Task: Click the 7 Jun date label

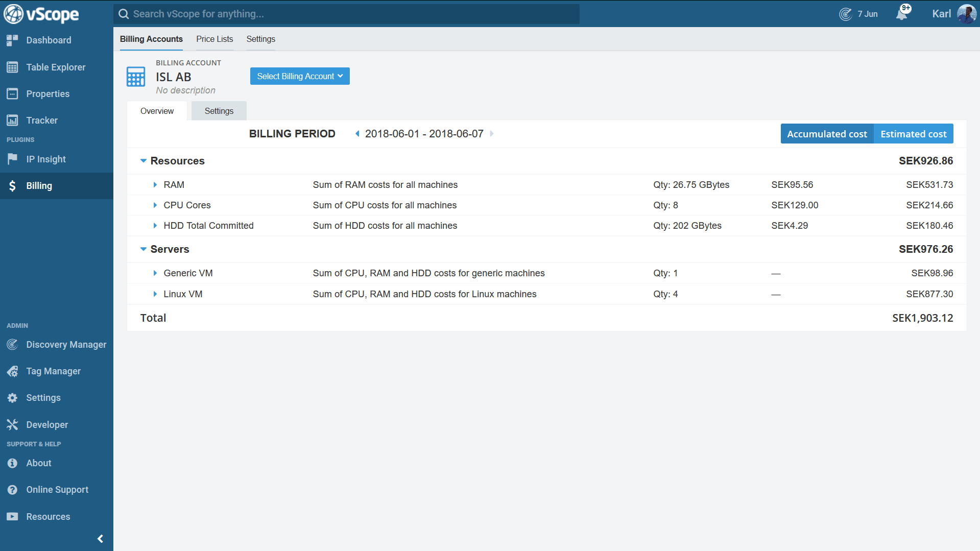Action: point(868,14)
